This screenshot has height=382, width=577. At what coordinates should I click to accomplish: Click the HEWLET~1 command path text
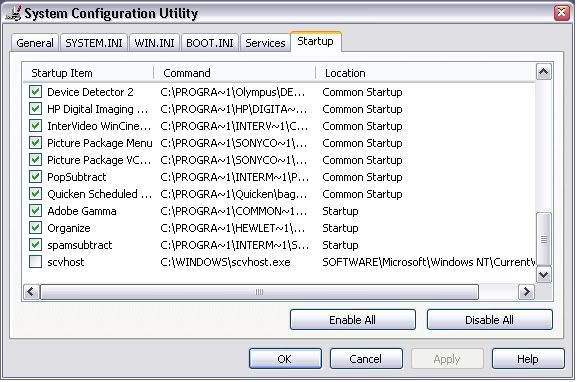(233, 228)
